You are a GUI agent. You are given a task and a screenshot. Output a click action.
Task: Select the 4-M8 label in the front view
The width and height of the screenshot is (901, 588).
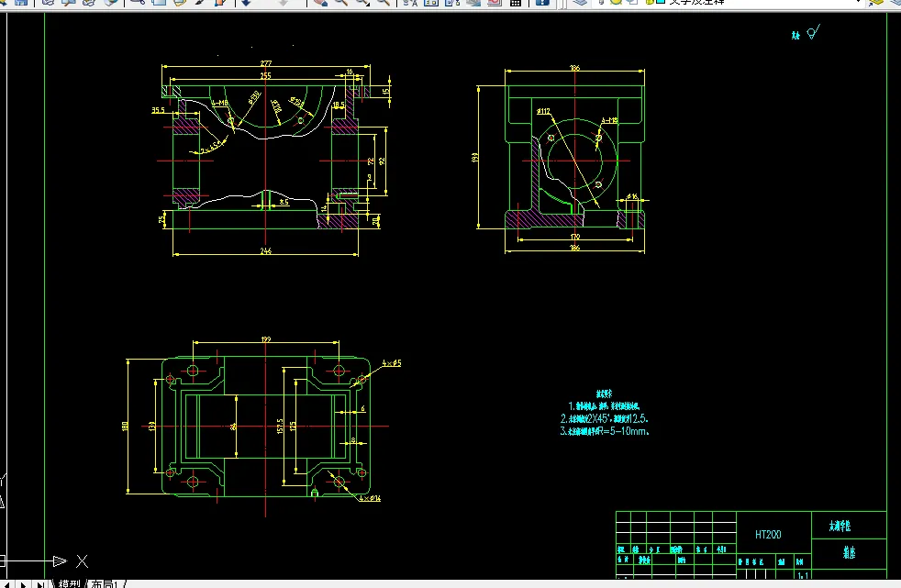[x=220, y=103]
